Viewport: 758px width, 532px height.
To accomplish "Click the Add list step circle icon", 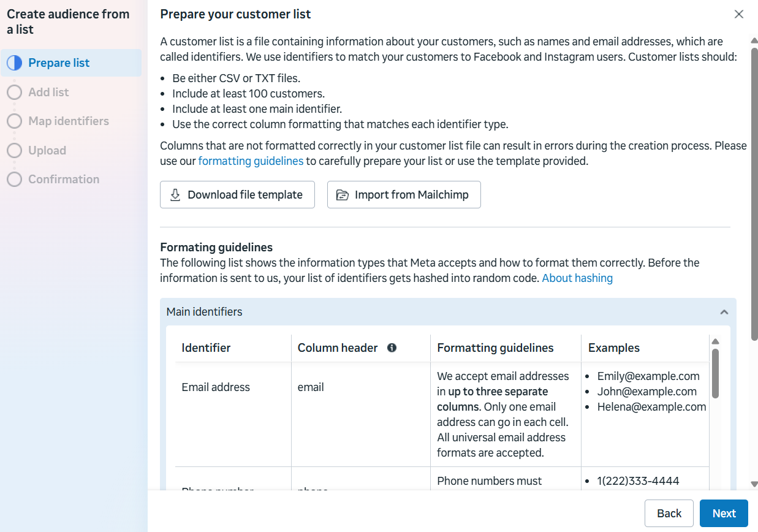I will (x=15, y=92).
